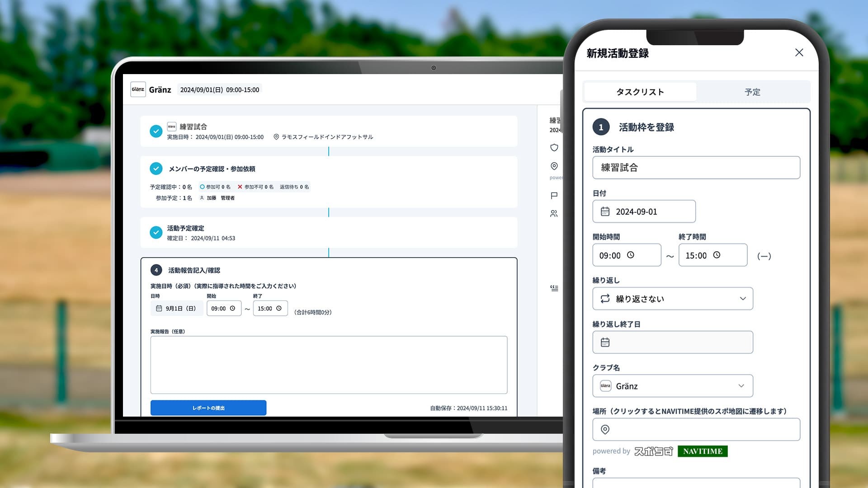Click the calendar icon in 9月1日(日) field
868x488 pixels.
(159, 308)
